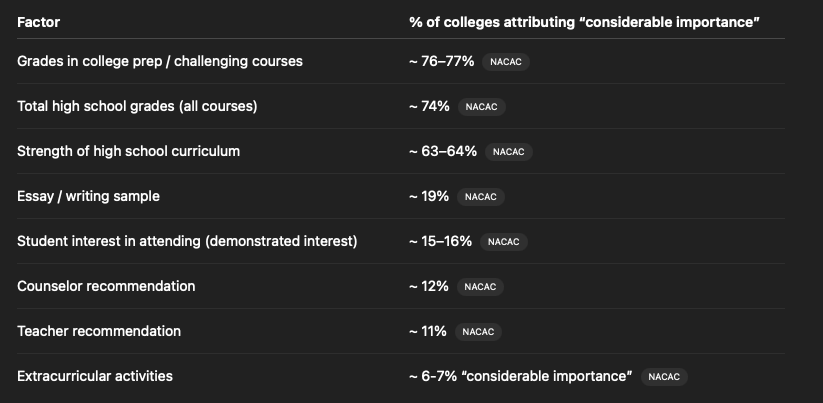Image resolution: width=823 pixels, height=403 pixels.
Task: Click NACAC source beside 15–16% value
Action: [x=503, y=242]
